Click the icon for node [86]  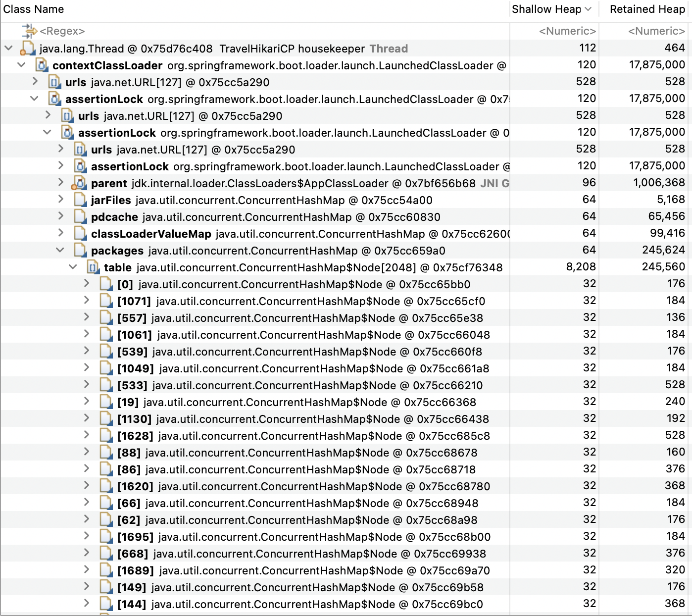[106, 469]
